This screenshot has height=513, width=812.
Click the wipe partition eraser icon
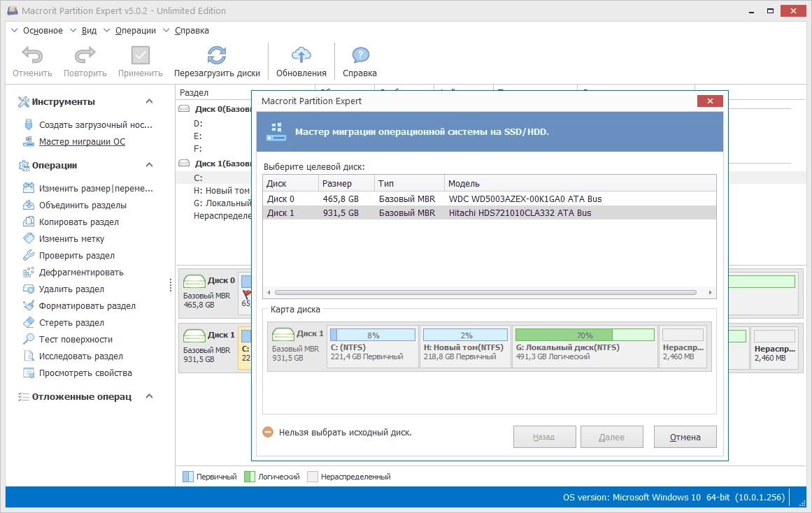29,322
